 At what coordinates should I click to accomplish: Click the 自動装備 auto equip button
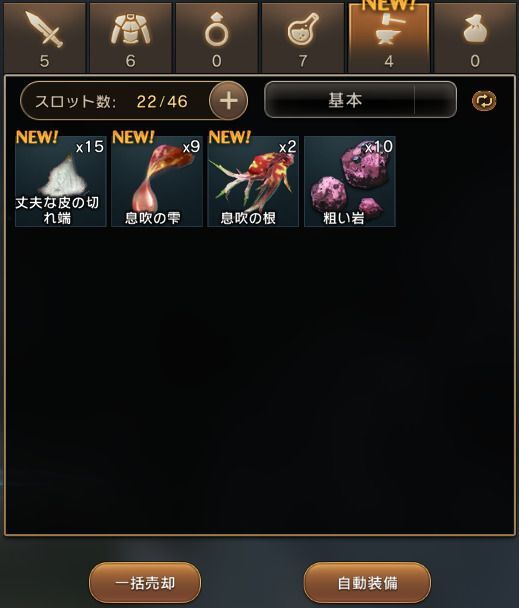point(367,583)
